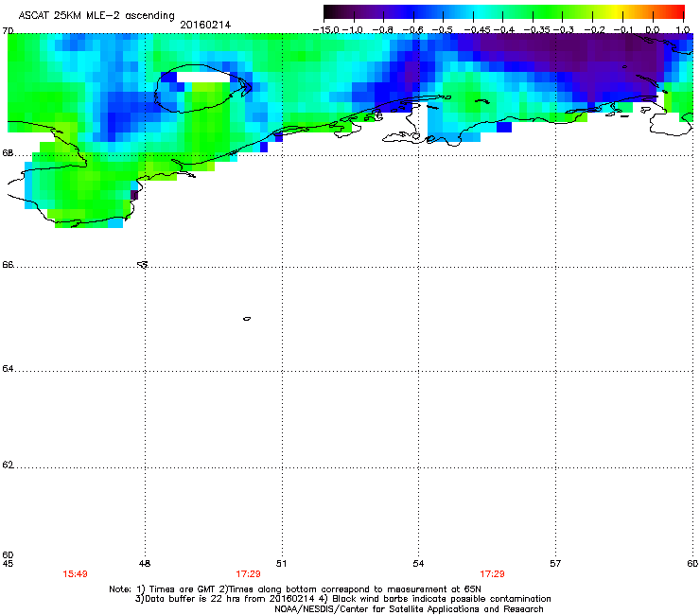Click the note line starting "Note: 1) Times are GMT"
Image resolution: width=700 pixels, height=615 pixels.
[295, 589]
